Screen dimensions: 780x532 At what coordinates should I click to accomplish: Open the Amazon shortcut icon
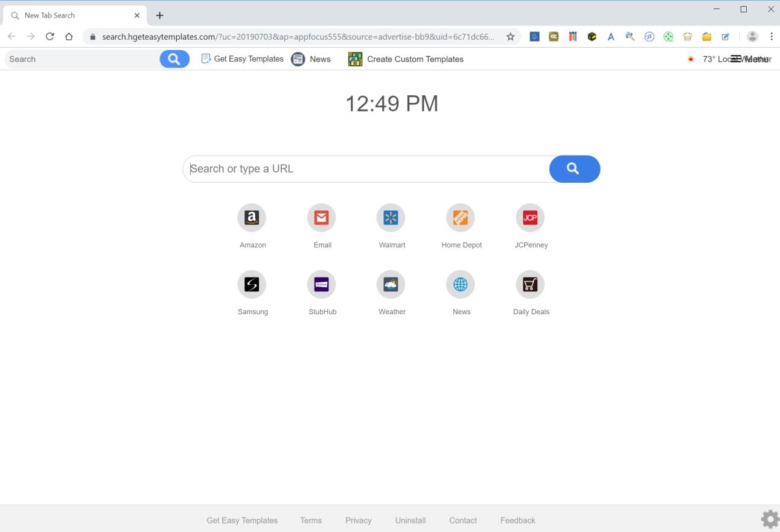click(252, 218)
